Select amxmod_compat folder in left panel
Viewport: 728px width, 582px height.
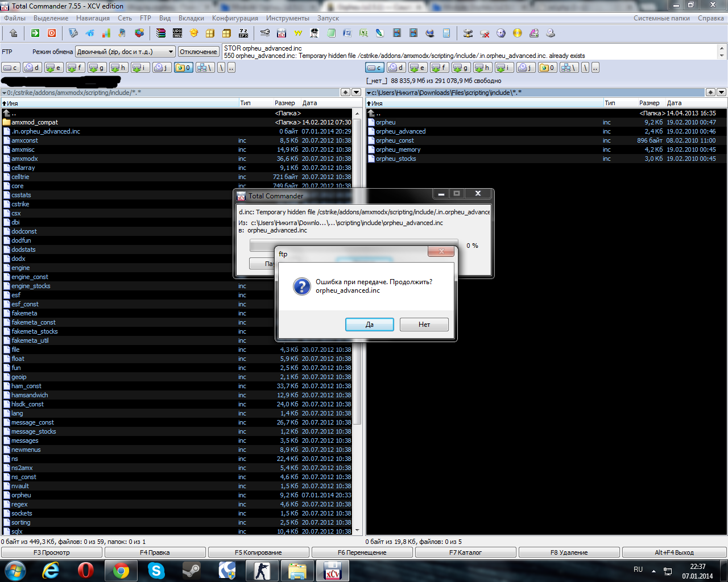(x=177, y=122)
